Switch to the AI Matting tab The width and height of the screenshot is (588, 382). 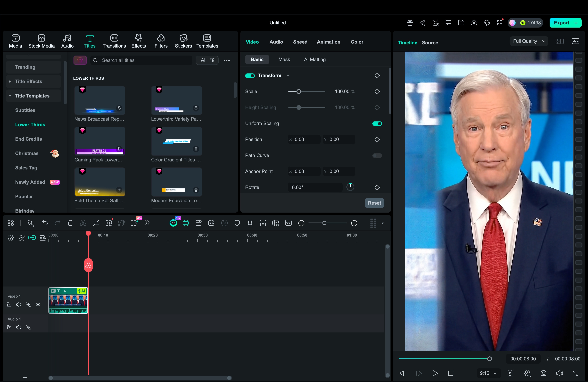point(315,60)
